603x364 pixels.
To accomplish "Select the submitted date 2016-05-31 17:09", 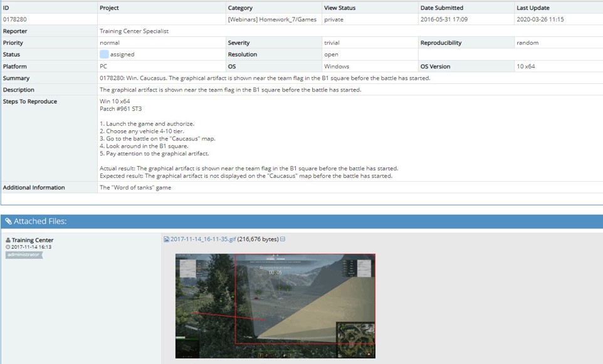I will tap(444, 19).
